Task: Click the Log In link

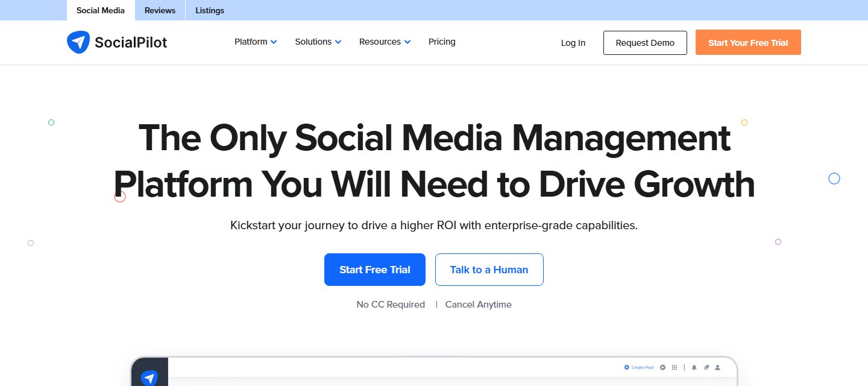Action: pos(573,43)
